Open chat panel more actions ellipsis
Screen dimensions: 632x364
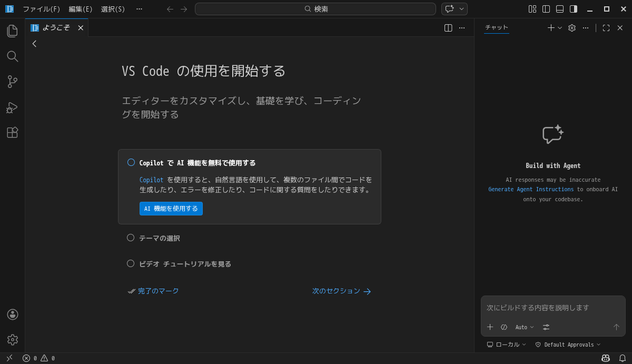pyautogui.click(x=586, y=28)
